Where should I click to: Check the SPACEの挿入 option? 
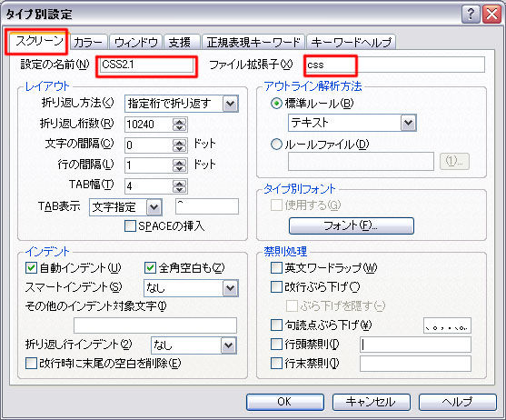(130, 225)
